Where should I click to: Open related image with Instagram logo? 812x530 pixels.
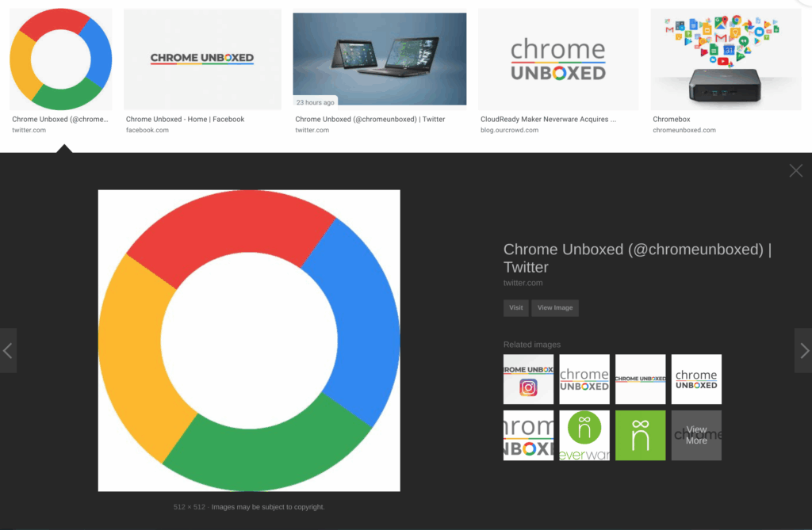pyautogui.click(x=528, y=379)
